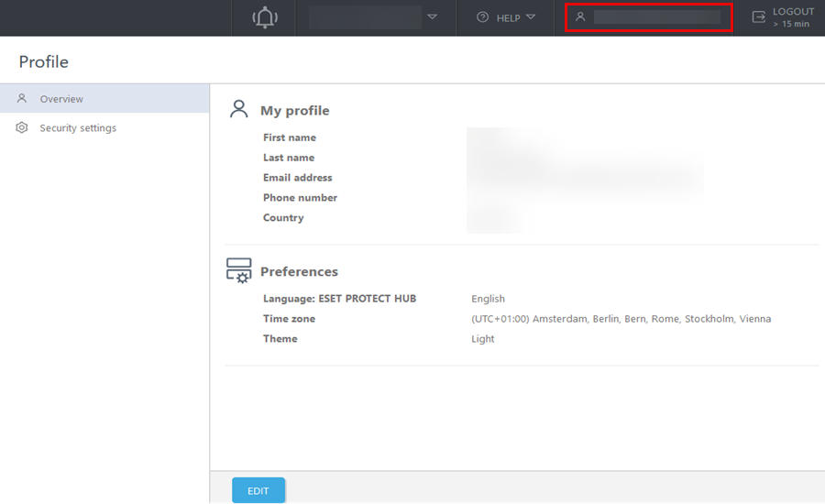Click the Light theme value
Screen dimensions: 825x504
pos(483,339)
